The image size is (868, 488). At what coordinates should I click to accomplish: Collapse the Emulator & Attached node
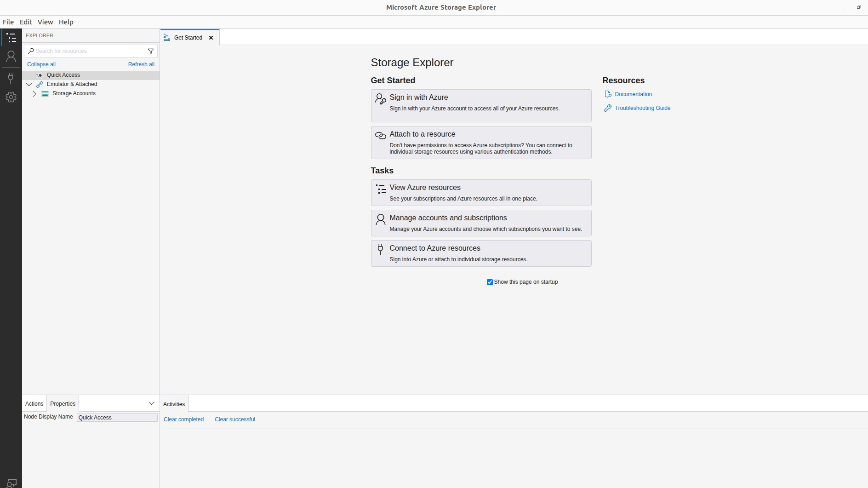(29, 84)
